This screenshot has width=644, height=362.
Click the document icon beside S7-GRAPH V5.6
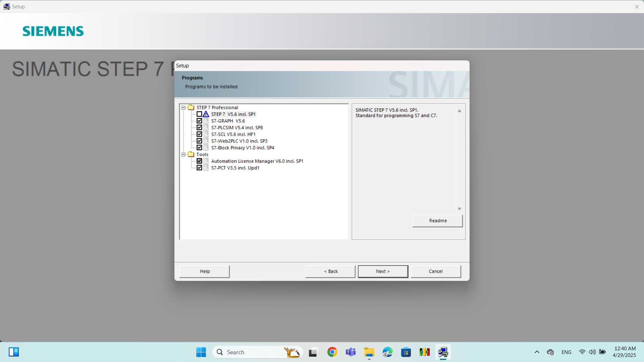click(206, 121)
